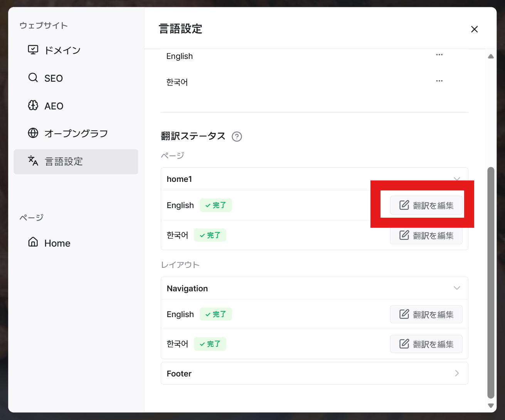
Task: Click 完了 badge of home1 한국어
Action: coord(210,235)
